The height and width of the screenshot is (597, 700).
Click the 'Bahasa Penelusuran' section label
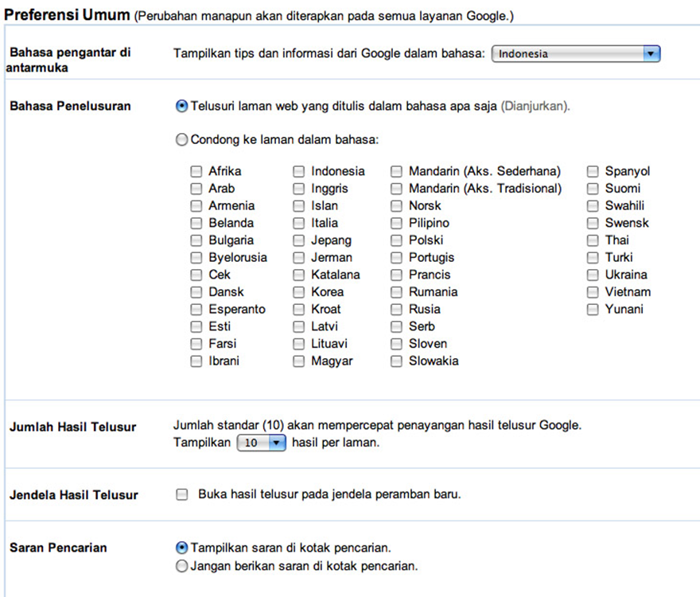point(70,107)
